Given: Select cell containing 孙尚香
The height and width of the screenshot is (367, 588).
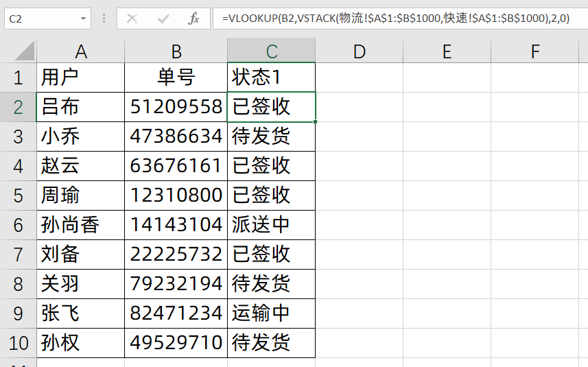Looking at the screenshot, I should (x=81, y=225).
